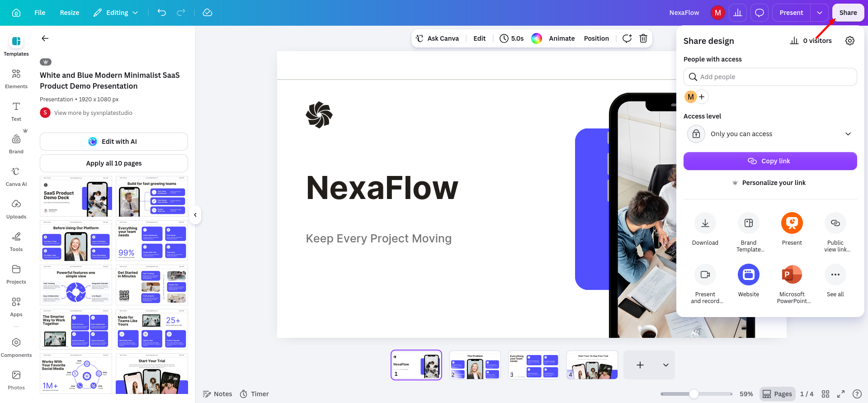Open the Tools panel
868x403 pixels.
[16, 242]
